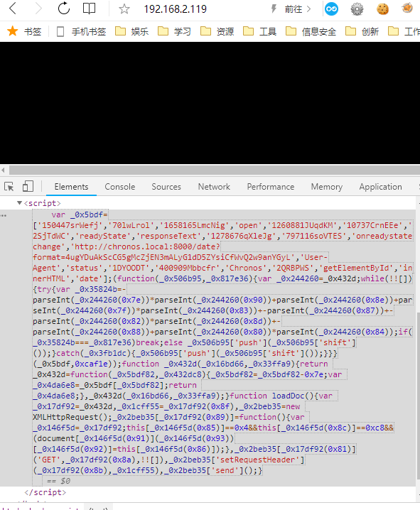
Task: Switch to the Console tab
Action: (119, 187)
